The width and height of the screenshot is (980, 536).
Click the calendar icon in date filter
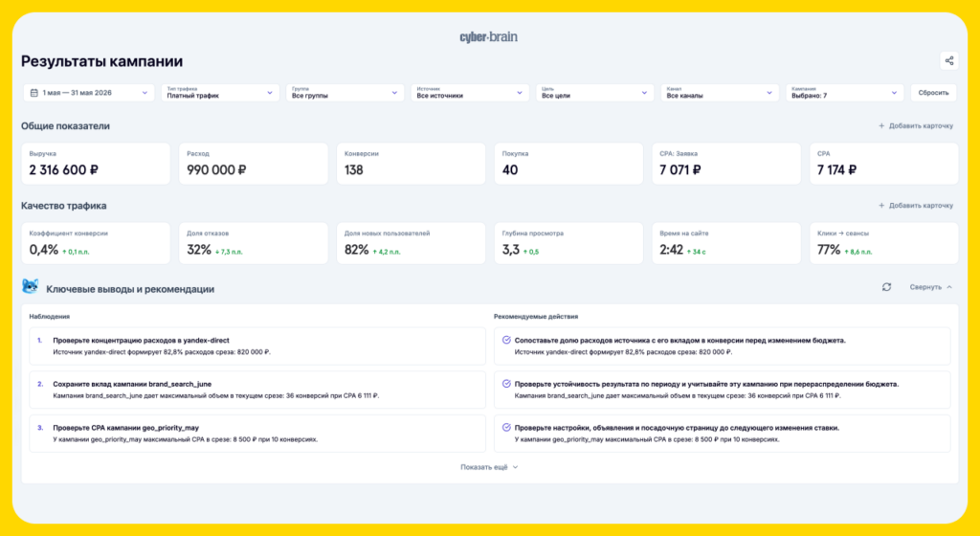point(34,93)
